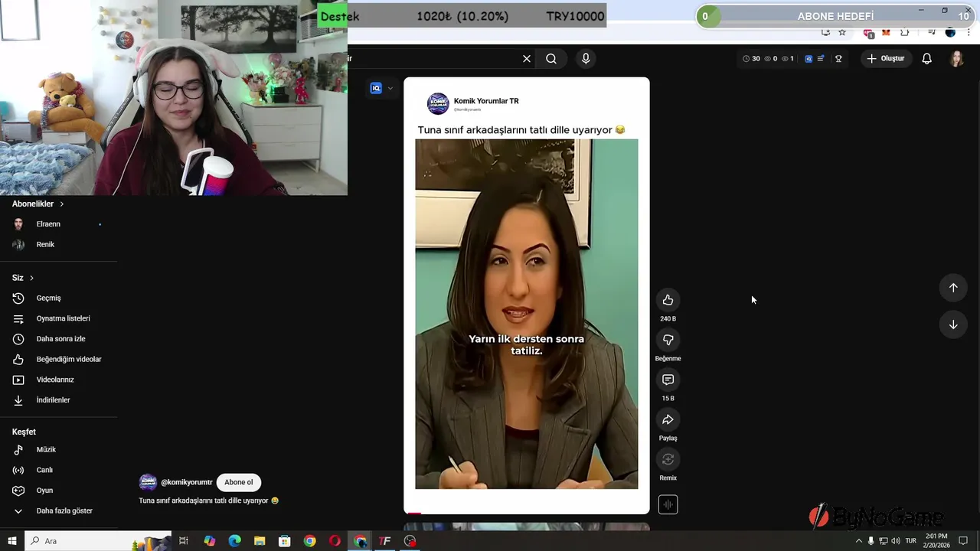Show hidden system tray icons
The width and height of the screenshot is (980, 551).
coord(858,541)
